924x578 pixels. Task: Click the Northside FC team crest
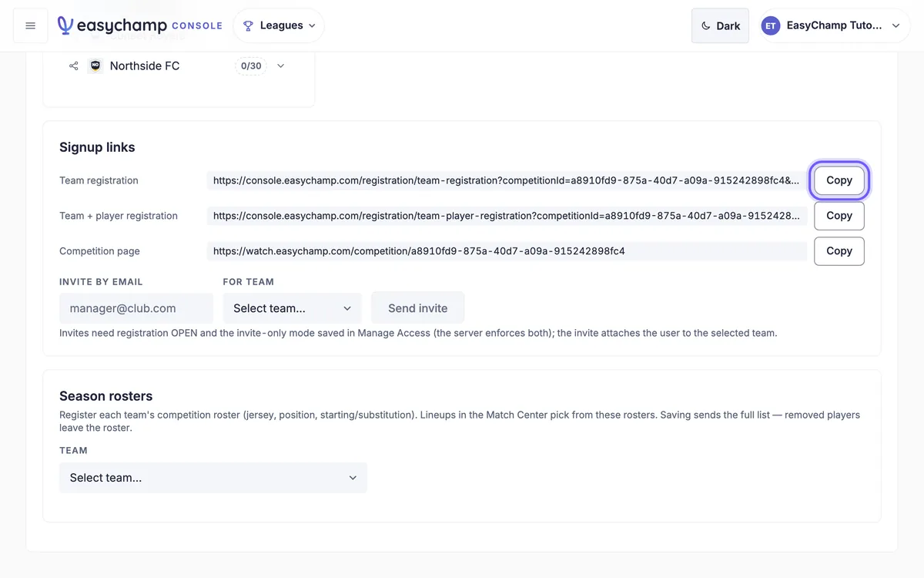click(x=95, y=66)
